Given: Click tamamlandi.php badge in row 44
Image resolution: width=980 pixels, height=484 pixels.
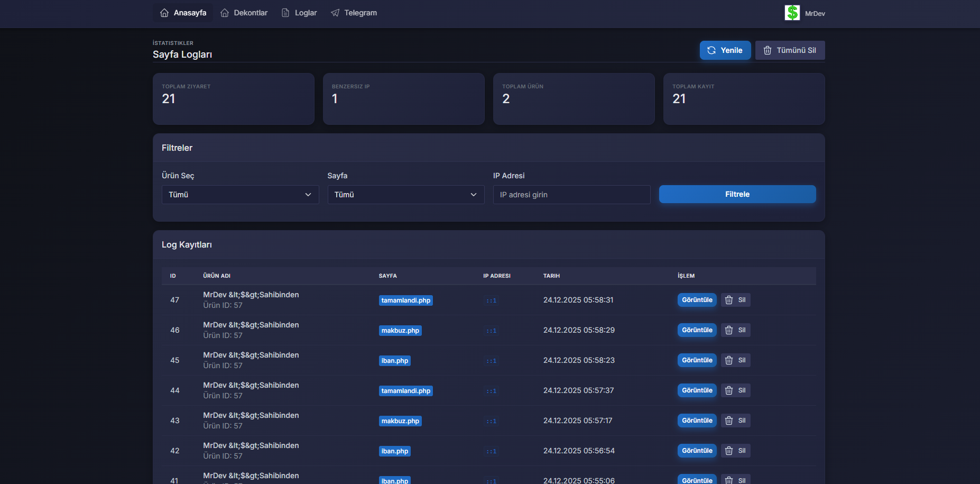Looking at the screenshot, I should pos(406,391).
